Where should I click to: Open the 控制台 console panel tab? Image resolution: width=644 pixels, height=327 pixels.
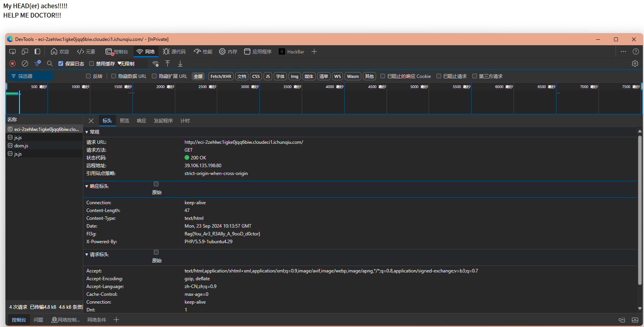pos(117,51)
